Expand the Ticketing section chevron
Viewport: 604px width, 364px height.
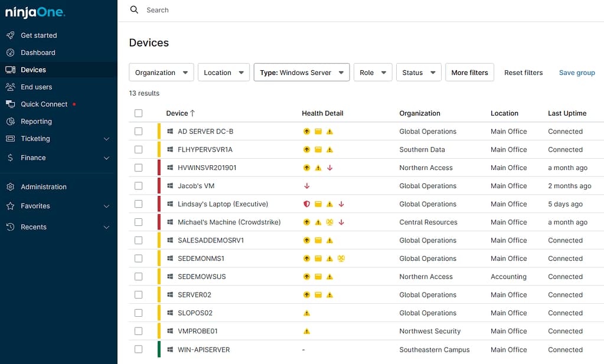pyautogui.click(x=107, y=139)
